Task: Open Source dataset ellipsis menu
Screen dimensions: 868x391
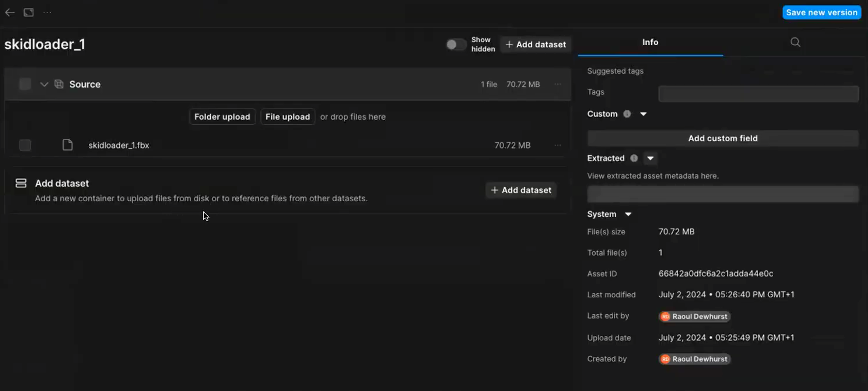Action: [558, 84]
